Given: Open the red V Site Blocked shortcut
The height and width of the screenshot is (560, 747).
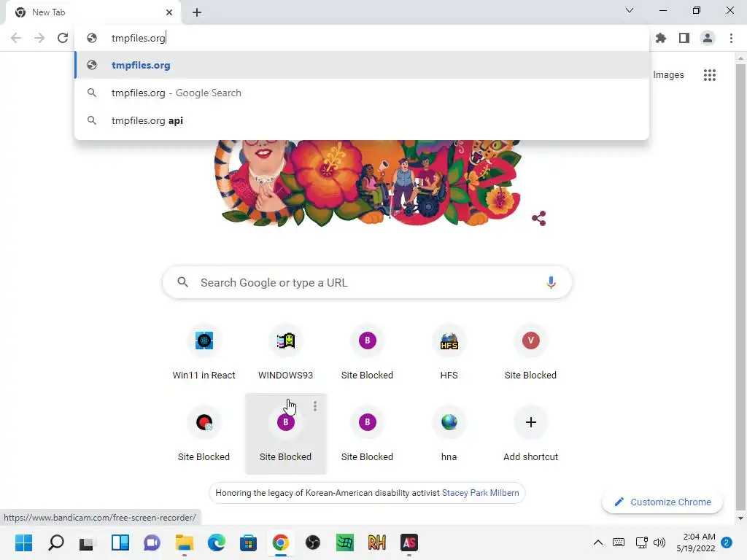Looking at the screenshot, I should pyautogui.click(x=531, y=353).
